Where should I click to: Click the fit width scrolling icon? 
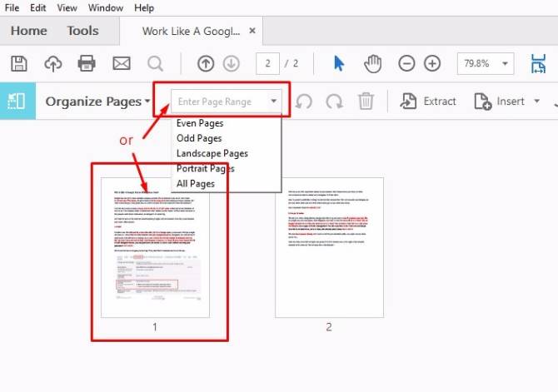pos(538,64)
